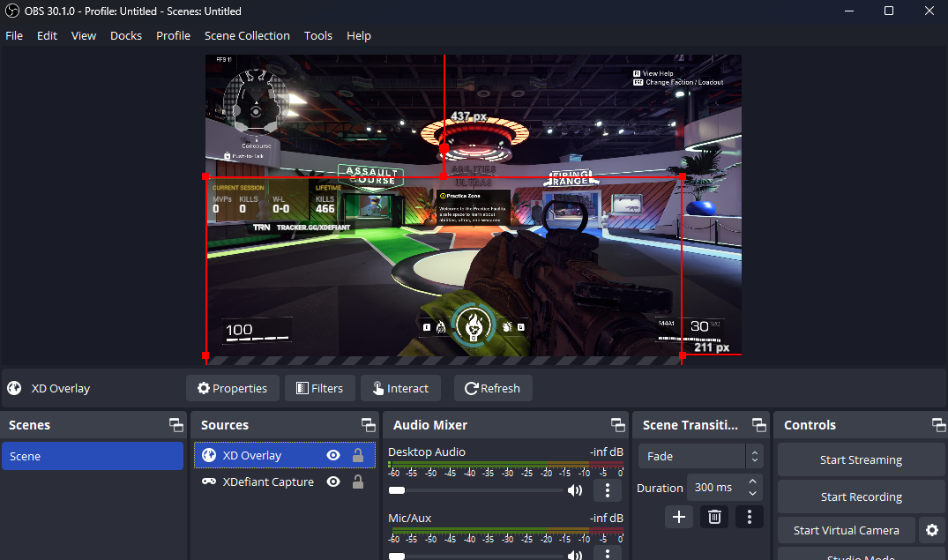
Task: Pop out the Scenes dock
Action: [x=176, y=425]
